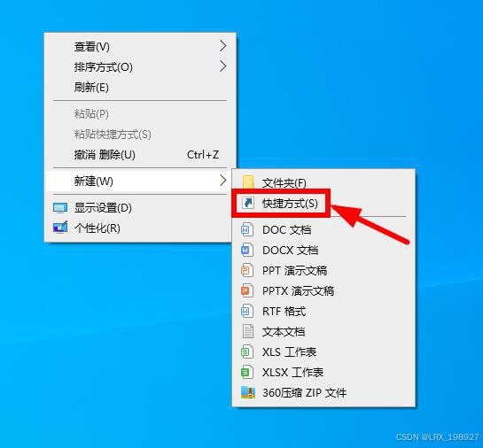Click the XLS 工作表 green icon
This screenshot has width=483, height=448.
247,352
